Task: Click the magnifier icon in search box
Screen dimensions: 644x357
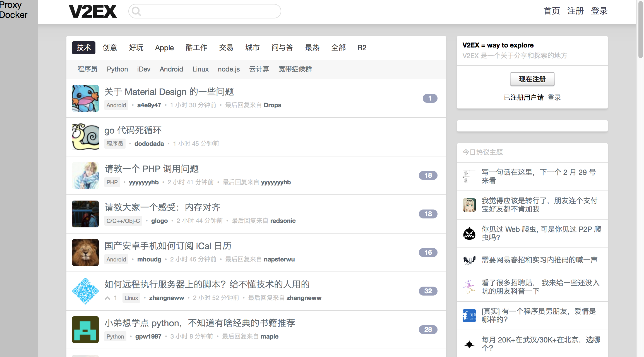Action: pos(136,11)
